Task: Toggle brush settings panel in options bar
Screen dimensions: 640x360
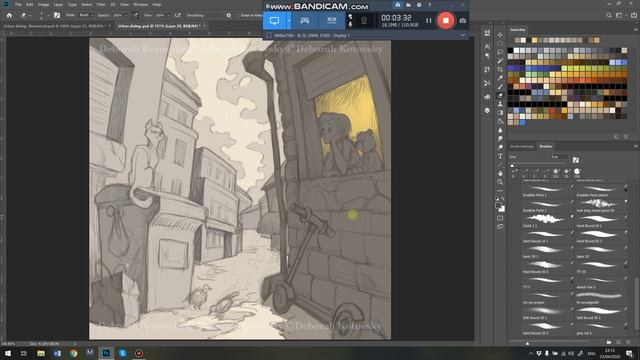Action: coord(57,15)
